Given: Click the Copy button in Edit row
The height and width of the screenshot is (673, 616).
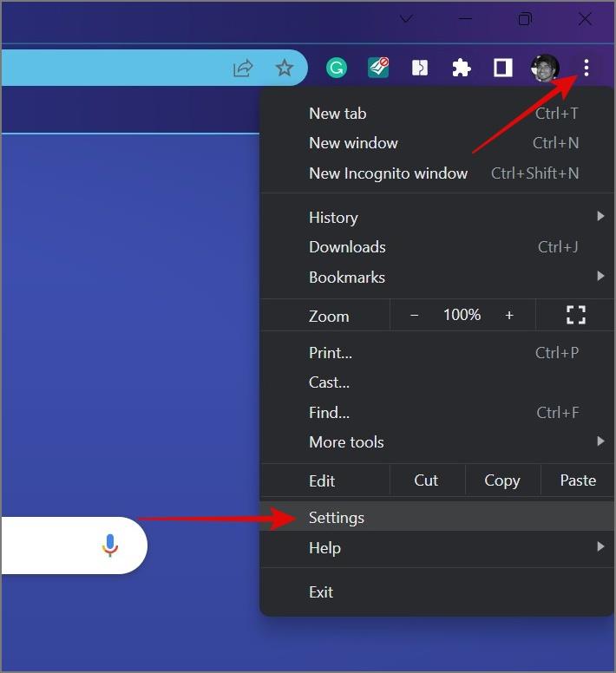Looking at the screenshot, I should tap(502, 480).
